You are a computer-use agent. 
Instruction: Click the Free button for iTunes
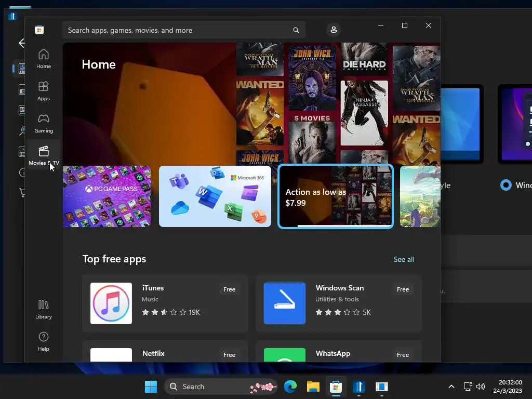[229, 289]
